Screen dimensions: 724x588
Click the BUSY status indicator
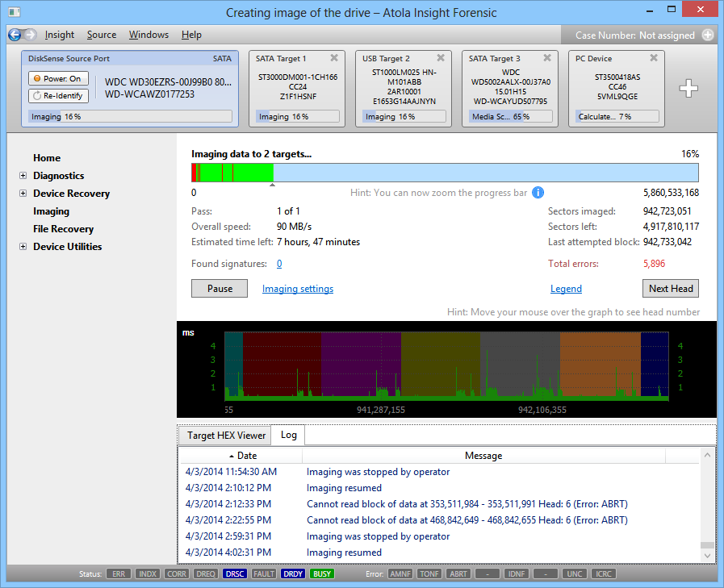coord(322,573)
